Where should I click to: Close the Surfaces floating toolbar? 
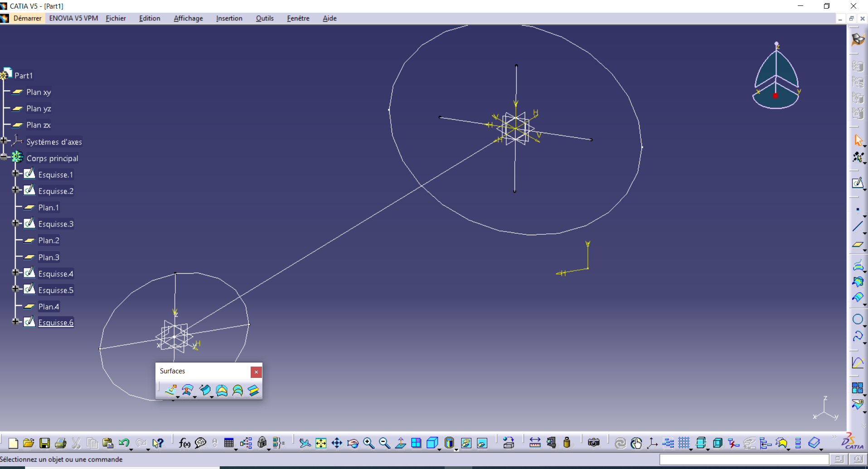pyautogui.click(x=256, y=372)
